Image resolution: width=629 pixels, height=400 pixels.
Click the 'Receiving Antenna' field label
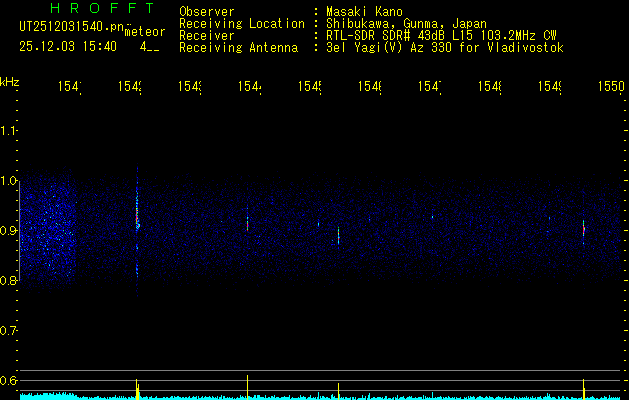coord(238,48)
